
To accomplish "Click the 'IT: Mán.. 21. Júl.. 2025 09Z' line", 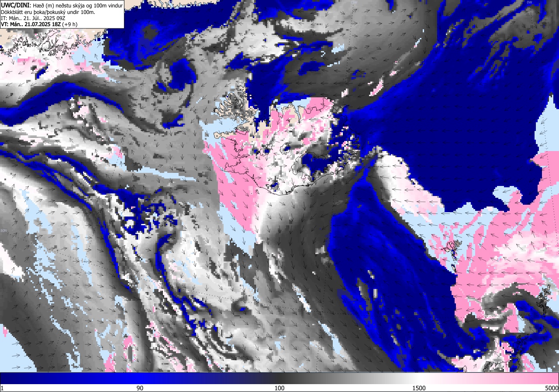I will (33, 18).
